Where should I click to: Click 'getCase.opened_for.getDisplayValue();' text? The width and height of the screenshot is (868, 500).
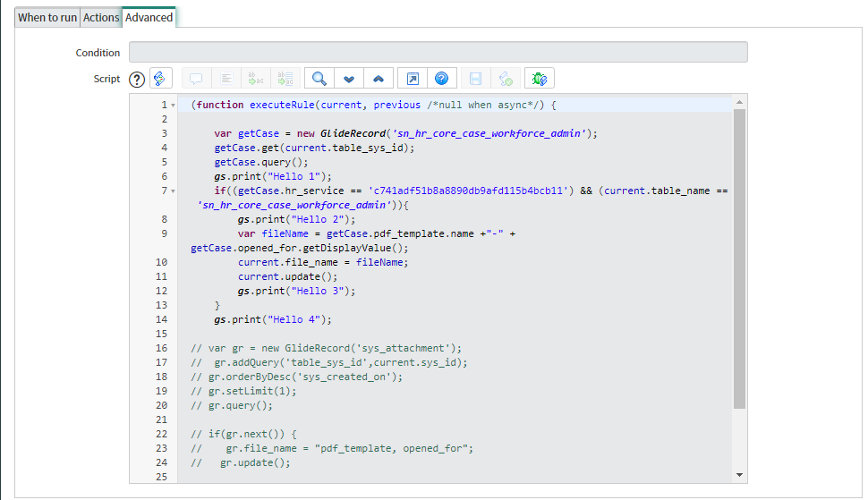300,249
